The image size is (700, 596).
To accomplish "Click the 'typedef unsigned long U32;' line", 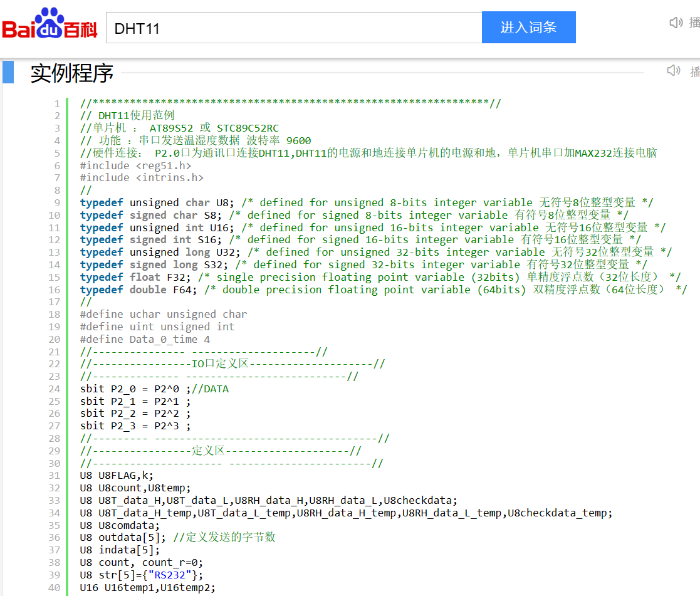I will (x=377, y=252).
